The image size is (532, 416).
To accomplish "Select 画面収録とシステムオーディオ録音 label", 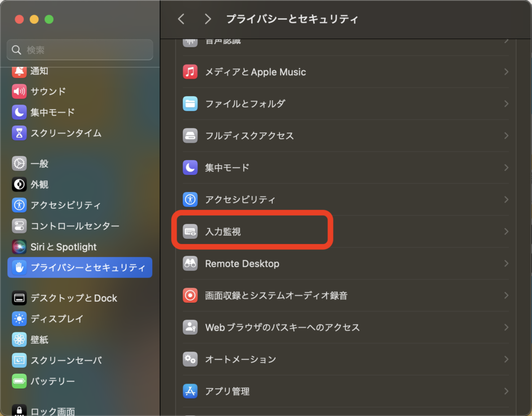I will [276, 296].
